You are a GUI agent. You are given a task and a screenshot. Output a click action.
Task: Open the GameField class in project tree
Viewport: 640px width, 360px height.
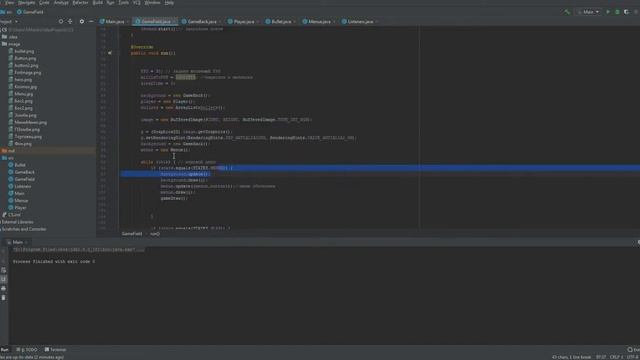point(22,179)
